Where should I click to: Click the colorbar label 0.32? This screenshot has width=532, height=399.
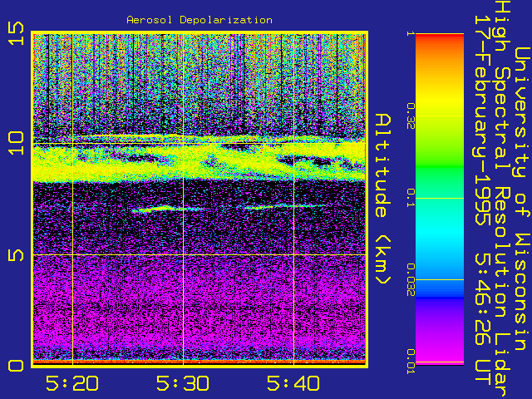tap(411, 116)
